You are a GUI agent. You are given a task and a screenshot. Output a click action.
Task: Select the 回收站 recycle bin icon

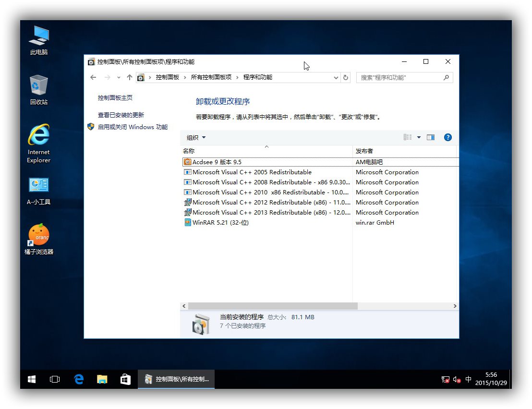tap(39, 90)
